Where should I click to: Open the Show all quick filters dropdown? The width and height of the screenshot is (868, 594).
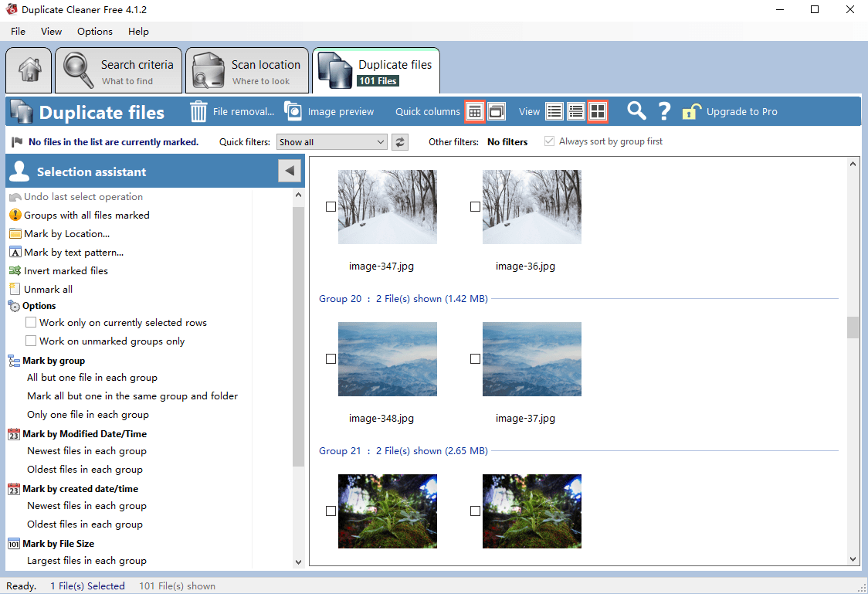point(331,141)
